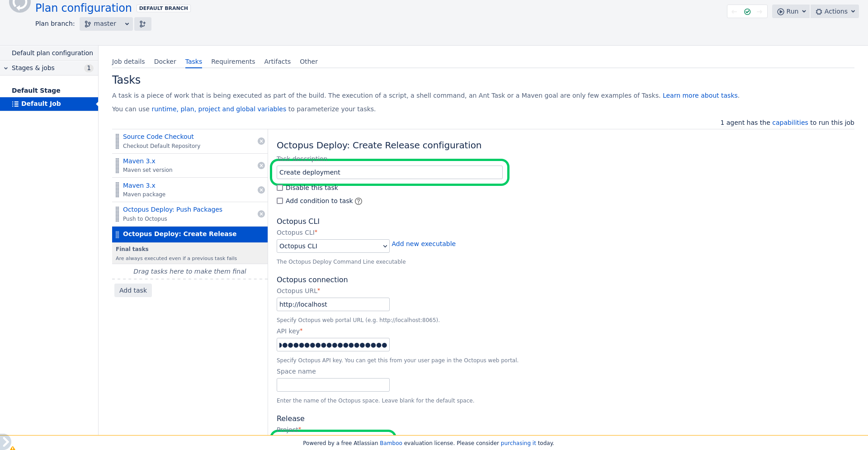The width and height of the screenshot is (868, 450).
Task: Open the Other tab
Action: 309,62
